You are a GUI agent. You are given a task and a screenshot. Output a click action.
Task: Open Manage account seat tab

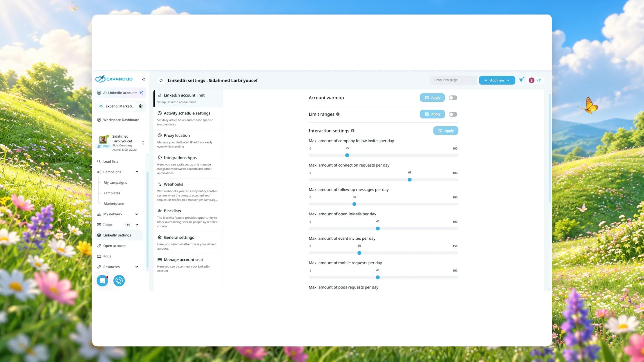(x=188, y=265)
